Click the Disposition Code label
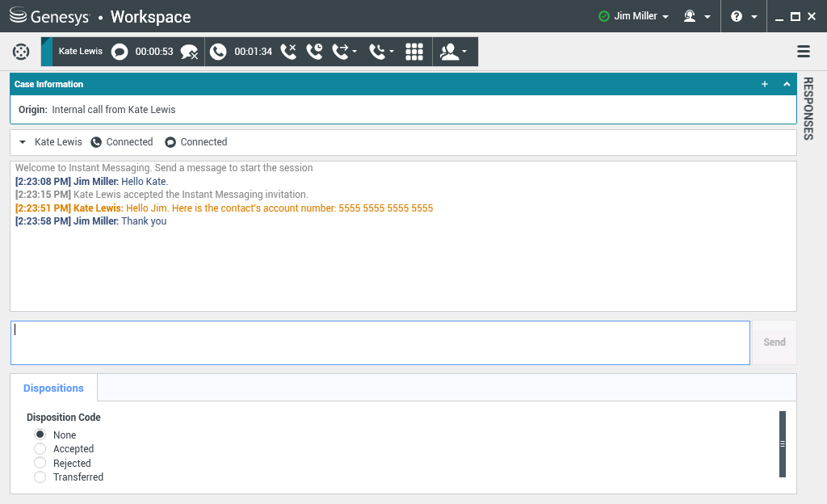This screenshot has height=504, width=827. (63, 417)
